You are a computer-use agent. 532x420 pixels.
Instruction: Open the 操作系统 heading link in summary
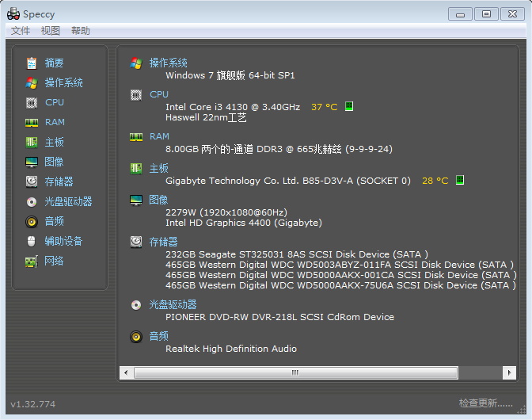point(169,63)
